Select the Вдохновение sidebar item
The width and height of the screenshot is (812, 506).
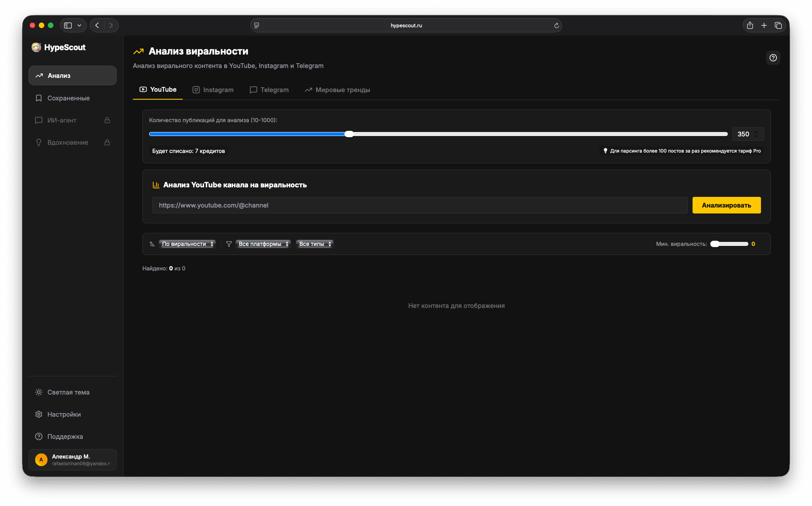tap(72, 142)
